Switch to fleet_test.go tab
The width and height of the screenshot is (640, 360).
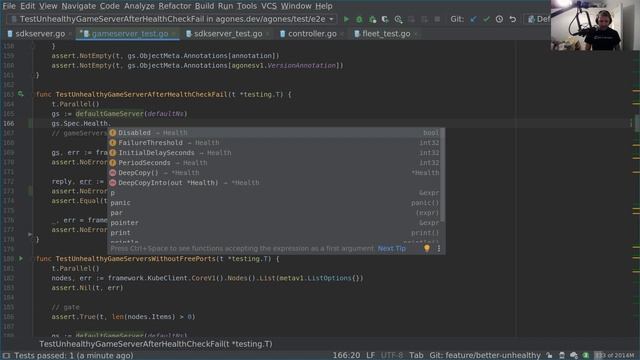[386, 34]
